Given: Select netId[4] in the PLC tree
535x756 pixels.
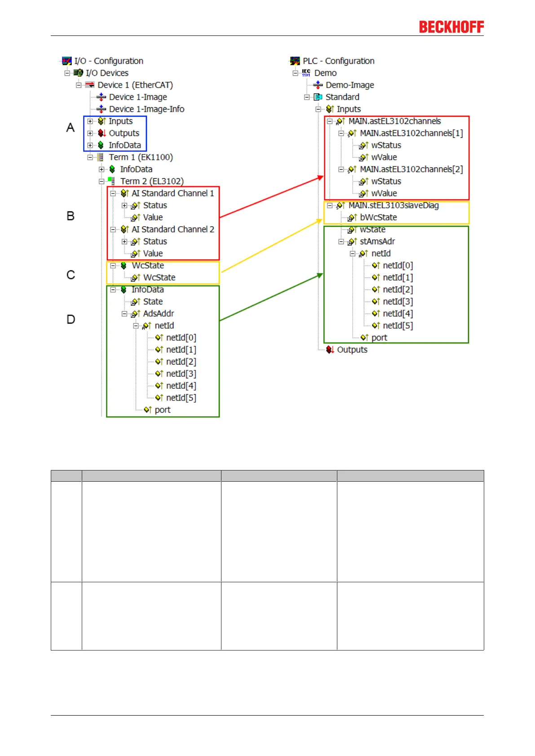Looking at the screenshot, I should 398,314.
